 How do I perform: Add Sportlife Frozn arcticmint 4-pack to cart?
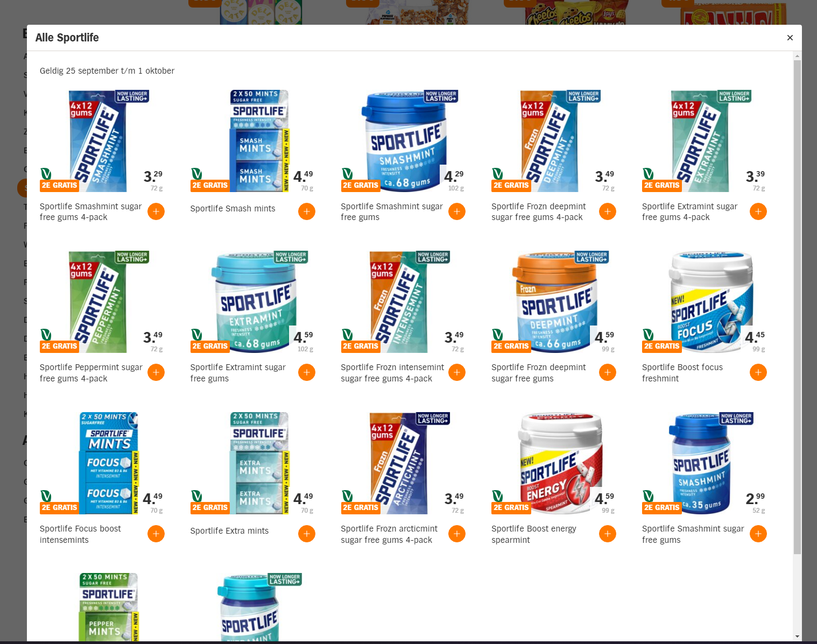[x=457, y=534]
